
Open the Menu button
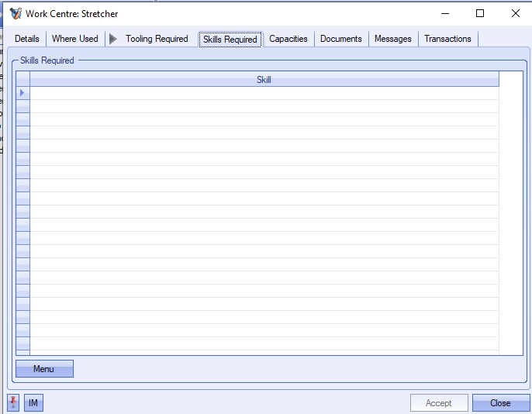(44, 368)
